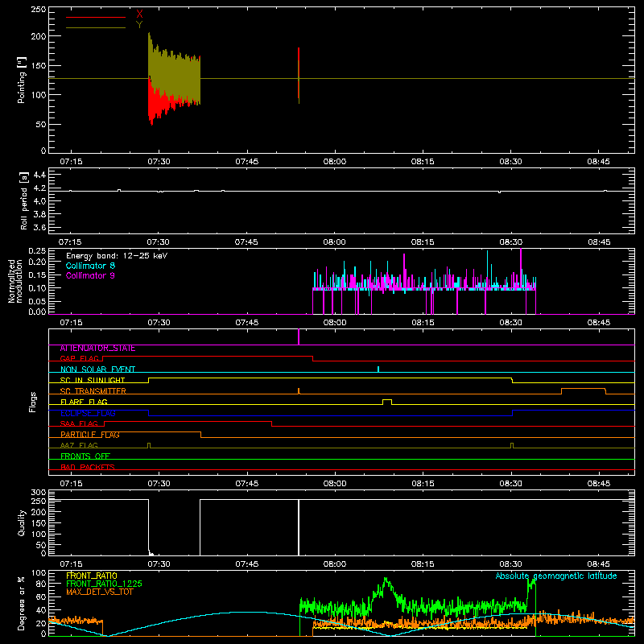
Task: Click the 08:00 tick under Roll period plot
Action: (334, 242)
